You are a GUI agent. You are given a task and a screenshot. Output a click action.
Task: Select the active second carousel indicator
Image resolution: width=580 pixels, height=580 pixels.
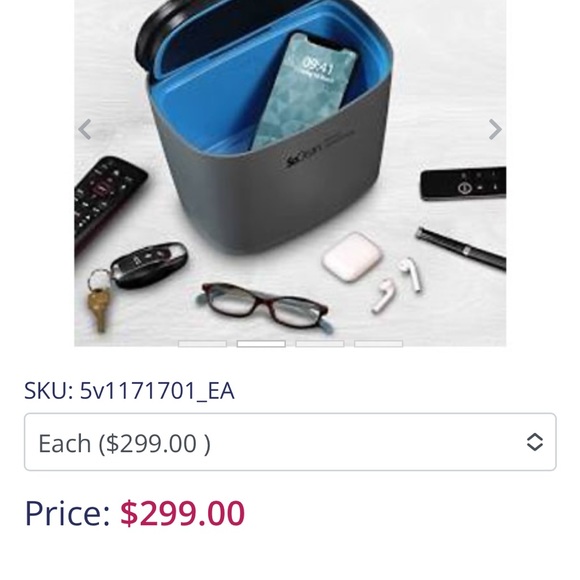(261, 344)
